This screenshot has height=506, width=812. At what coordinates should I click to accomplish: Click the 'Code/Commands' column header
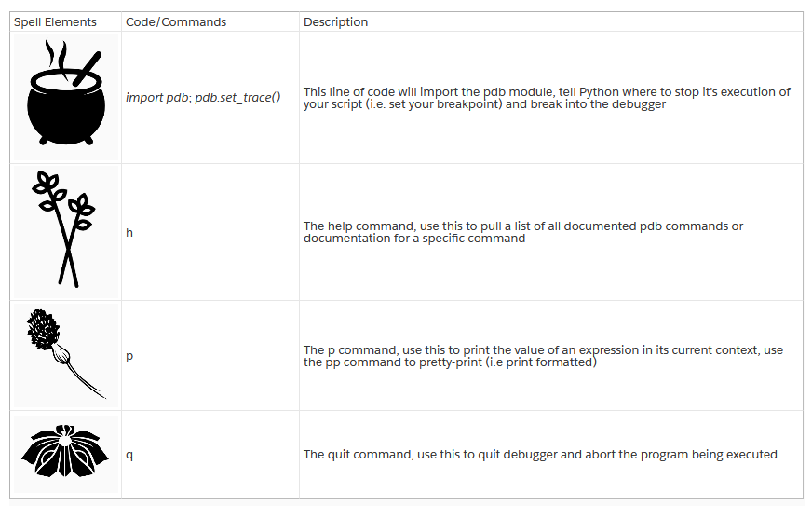tap(176, 21)
